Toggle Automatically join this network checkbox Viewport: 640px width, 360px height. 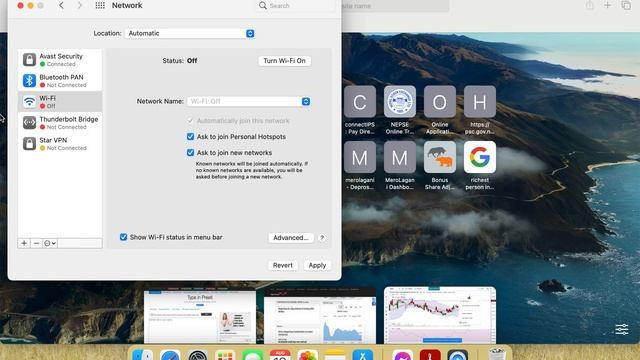coord(190,121)
